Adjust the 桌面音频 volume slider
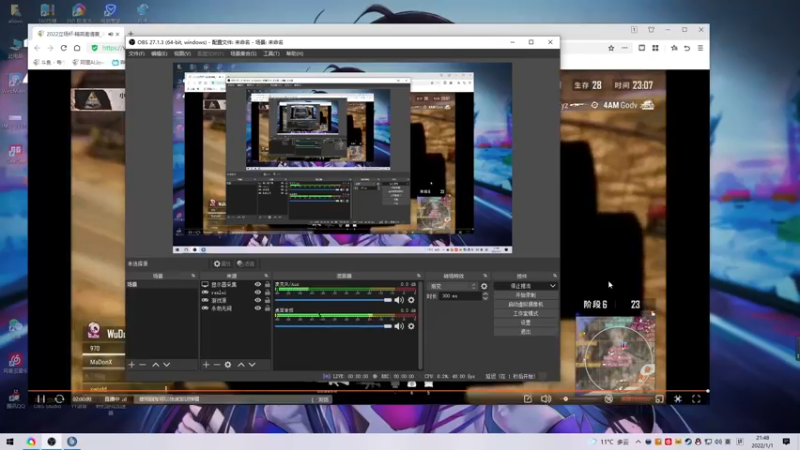 333,326
